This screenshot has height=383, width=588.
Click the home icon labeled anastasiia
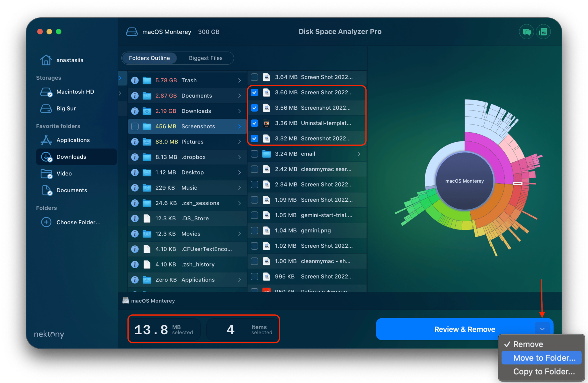tap(46, 60)
